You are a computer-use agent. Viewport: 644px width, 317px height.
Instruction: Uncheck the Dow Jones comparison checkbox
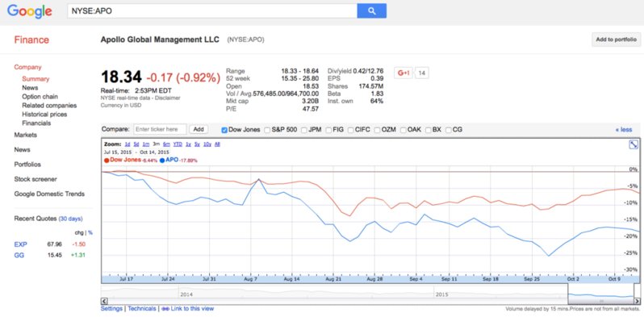click(224, 130)
